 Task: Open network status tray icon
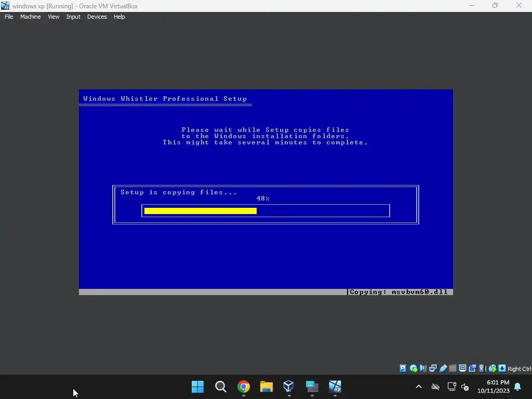point(451,387)
